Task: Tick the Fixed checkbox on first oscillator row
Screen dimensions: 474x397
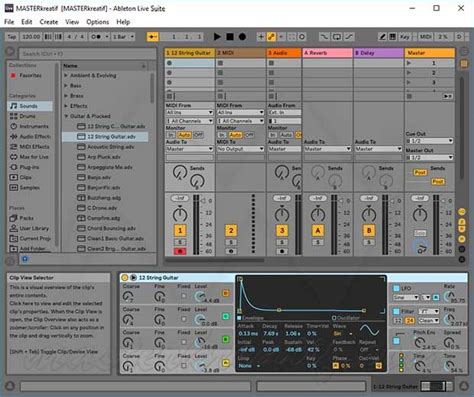Action: click(184, 296)
